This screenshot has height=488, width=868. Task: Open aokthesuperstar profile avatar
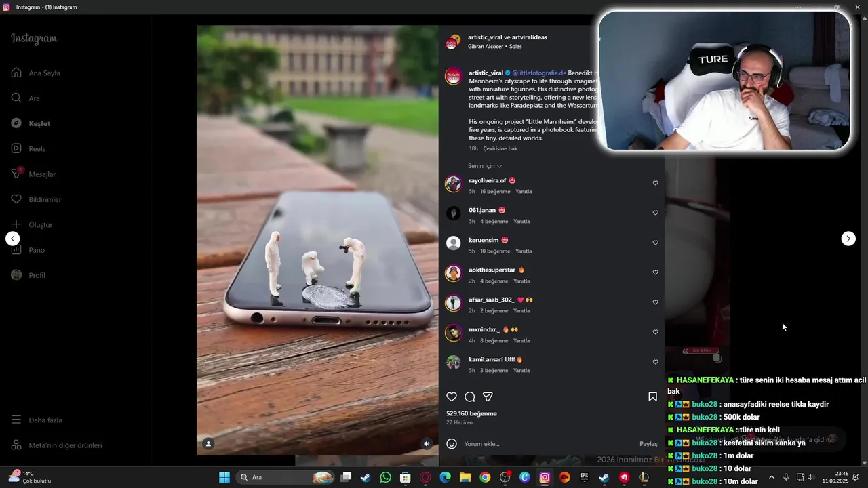tap(453, 273)
